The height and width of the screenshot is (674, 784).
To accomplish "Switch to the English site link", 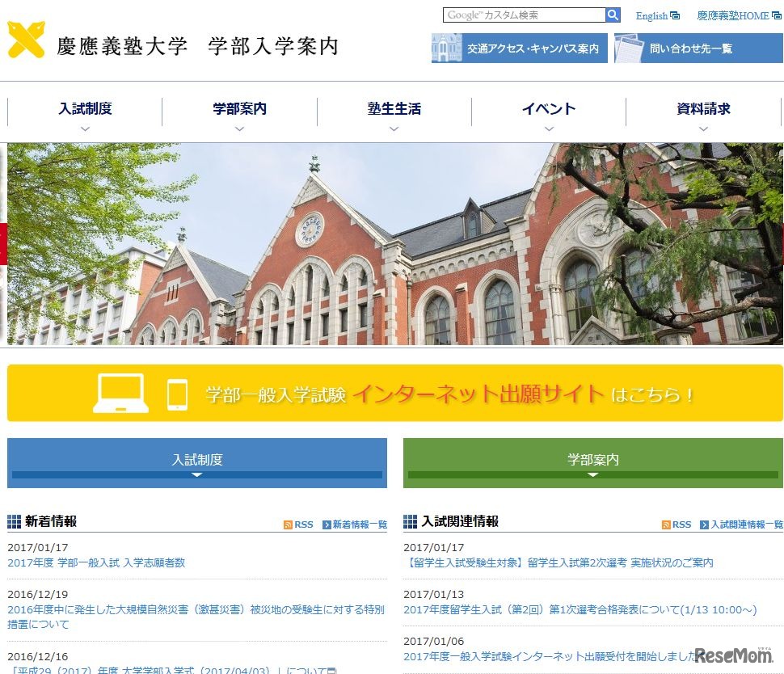I will (651, 15).
